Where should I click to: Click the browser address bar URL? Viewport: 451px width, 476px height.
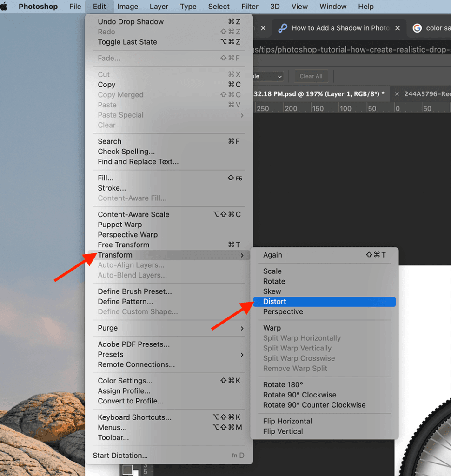(352, 49)
